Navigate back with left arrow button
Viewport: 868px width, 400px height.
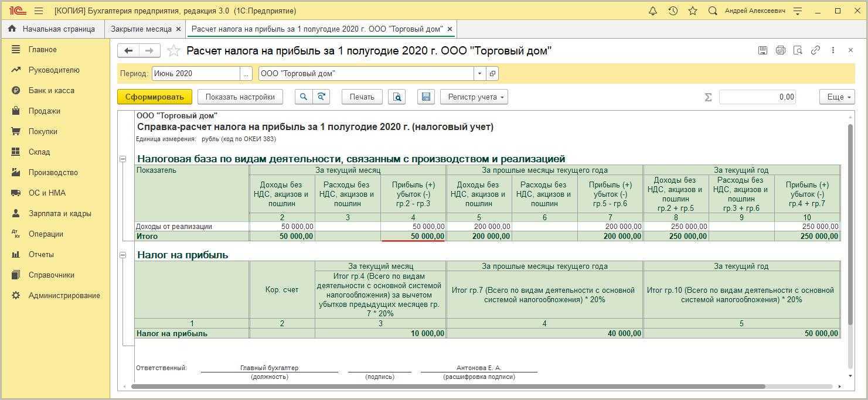[x=128, y=51]
